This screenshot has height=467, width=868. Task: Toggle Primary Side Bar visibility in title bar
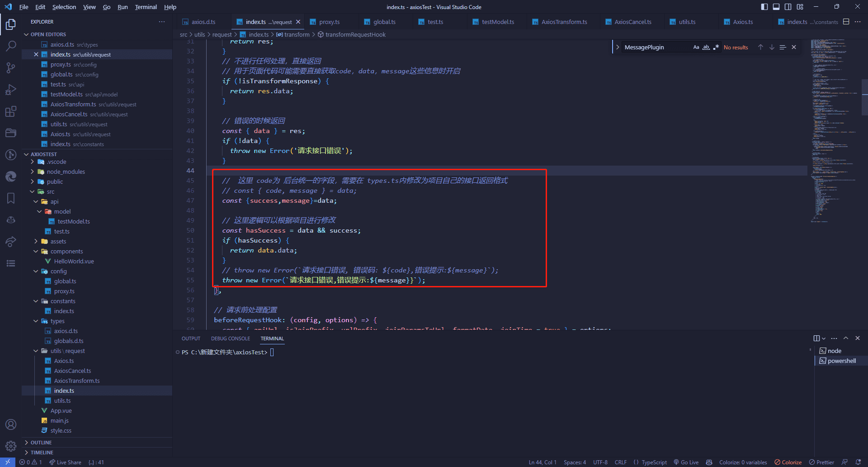pos(764,7)
